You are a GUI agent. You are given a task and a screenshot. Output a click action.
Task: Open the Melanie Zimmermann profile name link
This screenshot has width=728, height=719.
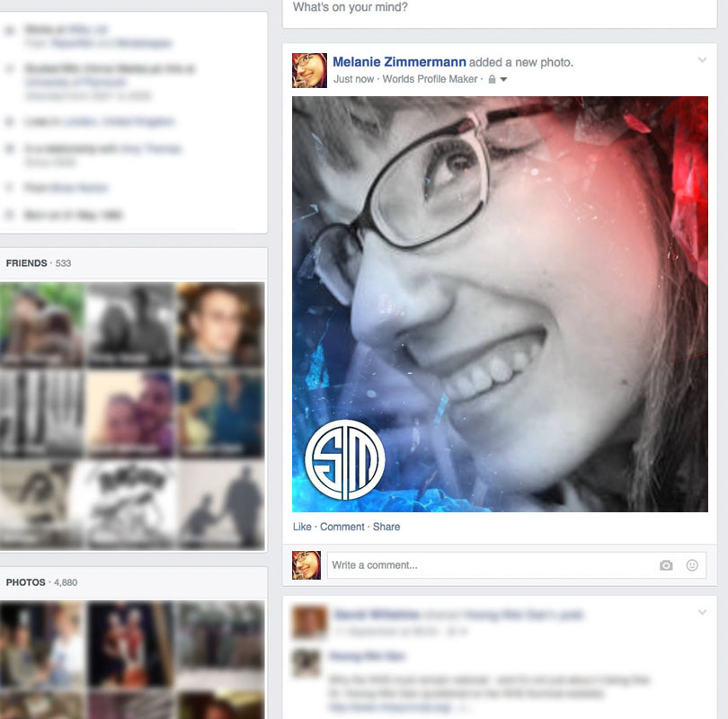pyautogui.click(x=399, y=62)
